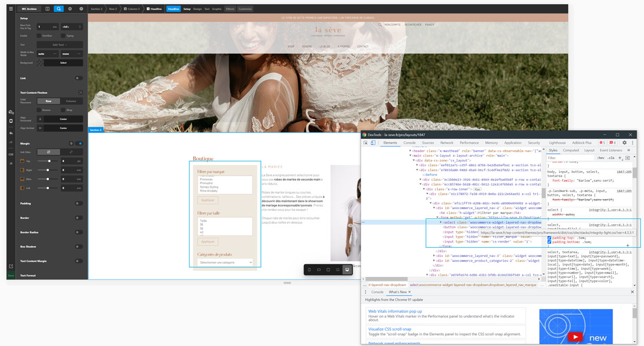Click the highlighted search/inspector icon in the builder top bar

tap(58, 9)
